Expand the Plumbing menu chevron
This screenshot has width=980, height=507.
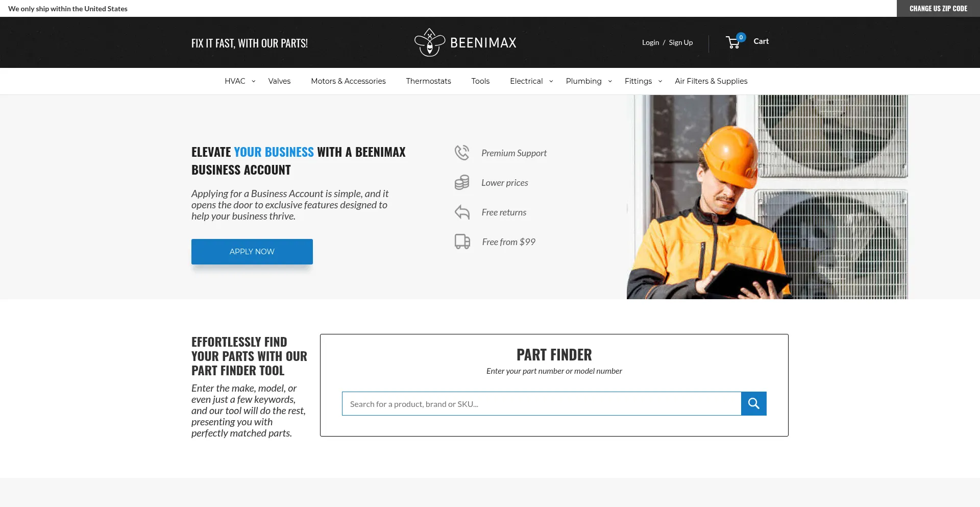pos(610,81)
